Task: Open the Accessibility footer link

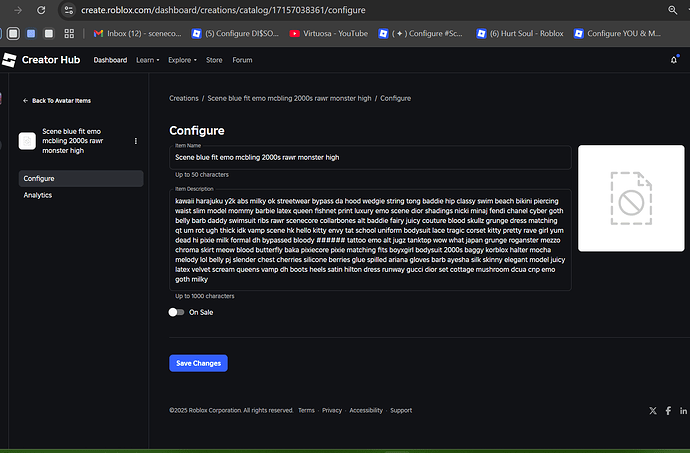Action: [366, 410]
